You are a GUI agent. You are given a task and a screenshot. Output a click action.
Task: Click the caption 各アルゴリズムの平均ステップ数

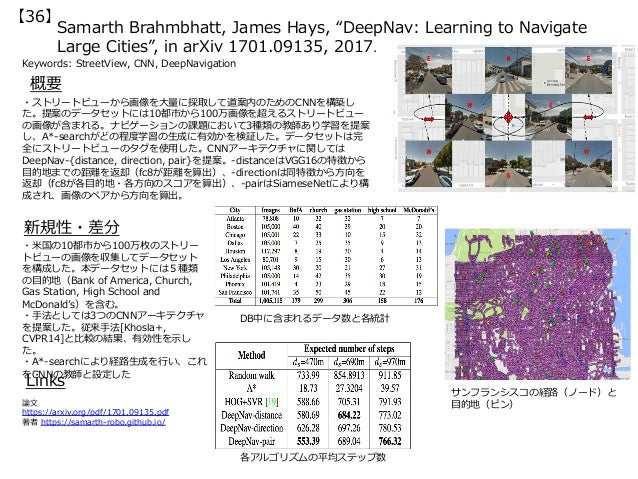312,457
